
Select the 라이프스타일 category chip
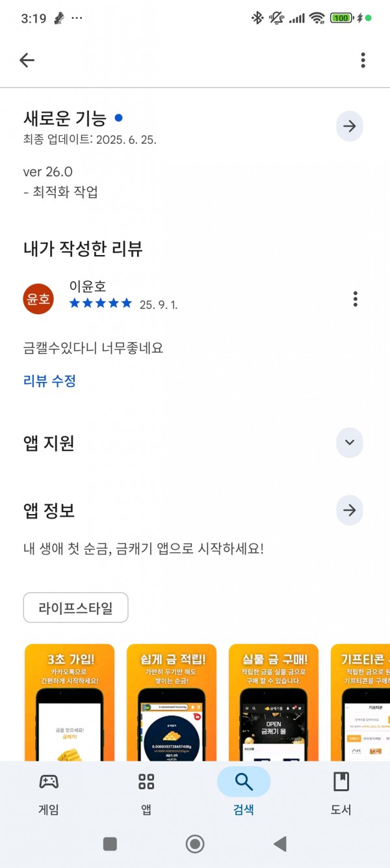(x=75, y=608)
